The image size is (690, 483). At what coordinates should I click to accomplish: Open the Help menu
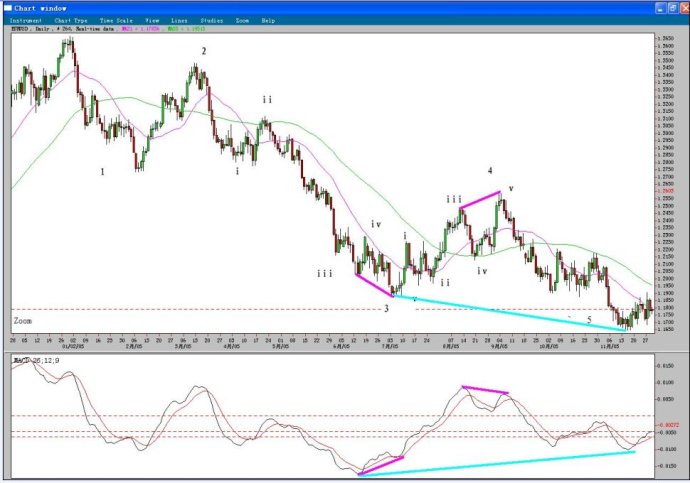(x=268, y=19)
